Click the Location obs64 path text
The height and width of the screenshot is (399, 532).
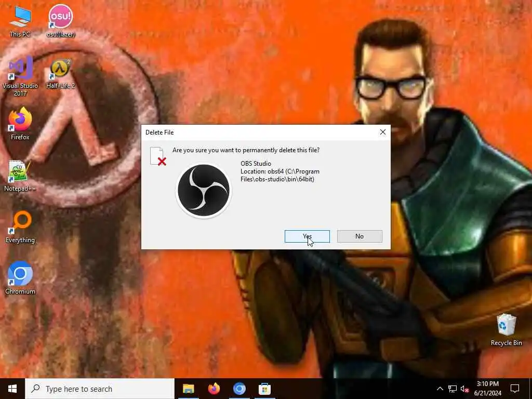pyautogui.click(x=280, y=176)
